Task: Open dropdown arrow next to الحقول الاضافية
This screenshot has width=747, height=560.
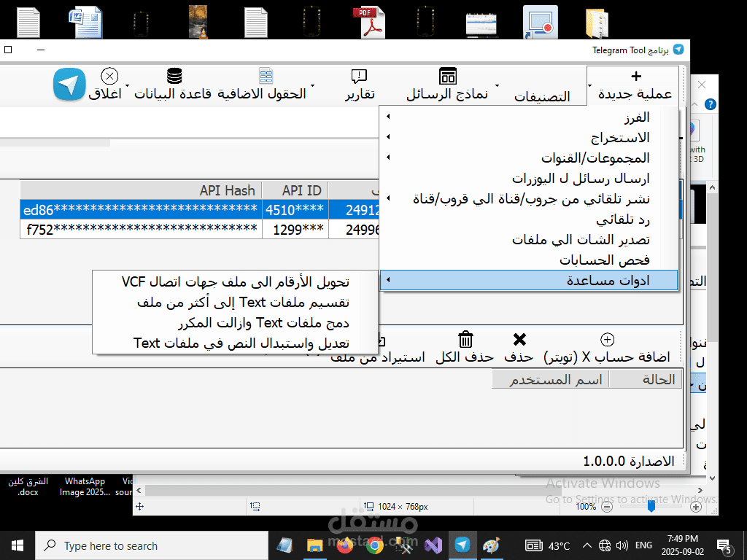Action: [312, 86]
